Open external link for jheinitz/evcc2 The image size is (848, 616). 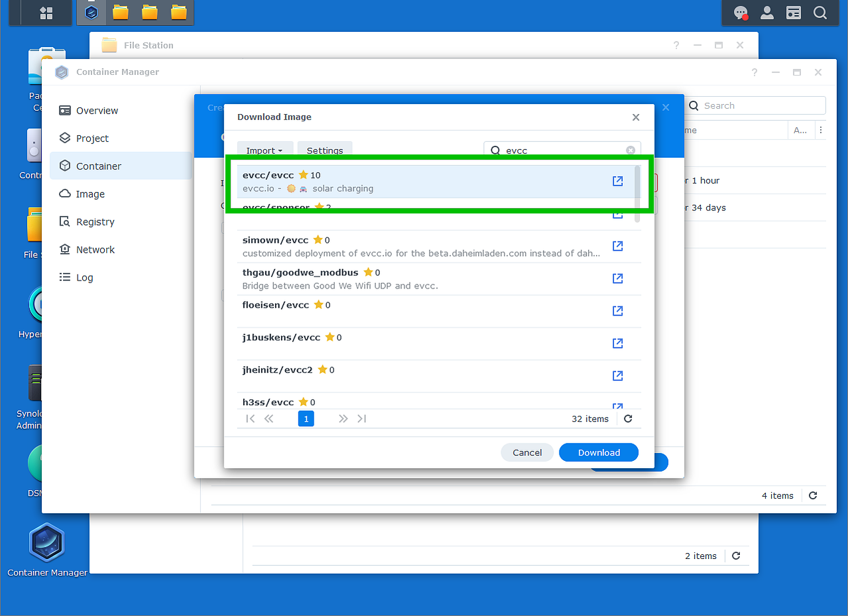click(x=617, y=376)
